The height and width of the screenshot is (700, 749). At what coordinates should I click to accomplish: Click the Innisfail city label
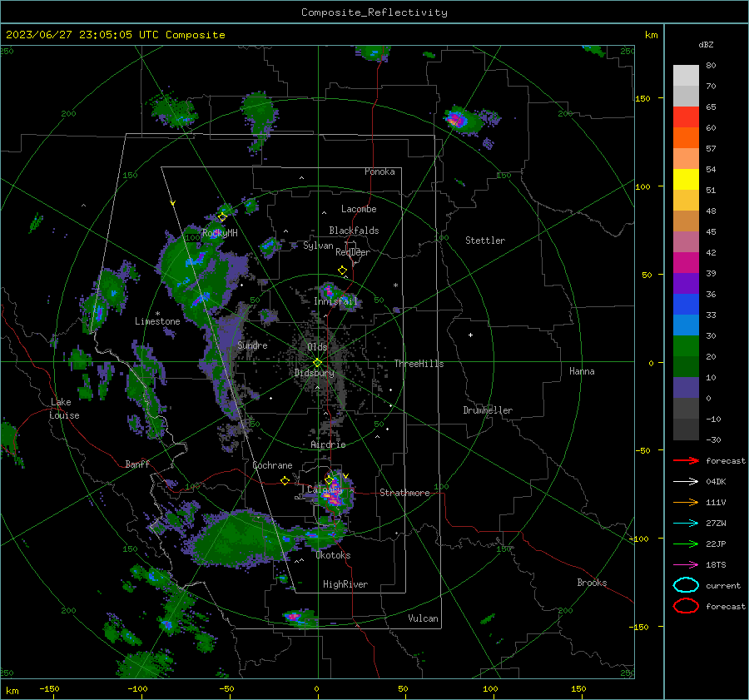[x=335, y=301]
